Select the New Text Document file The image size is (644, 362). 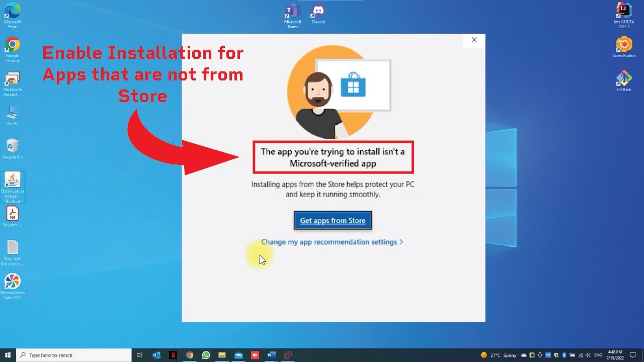(x=13, y=253)
